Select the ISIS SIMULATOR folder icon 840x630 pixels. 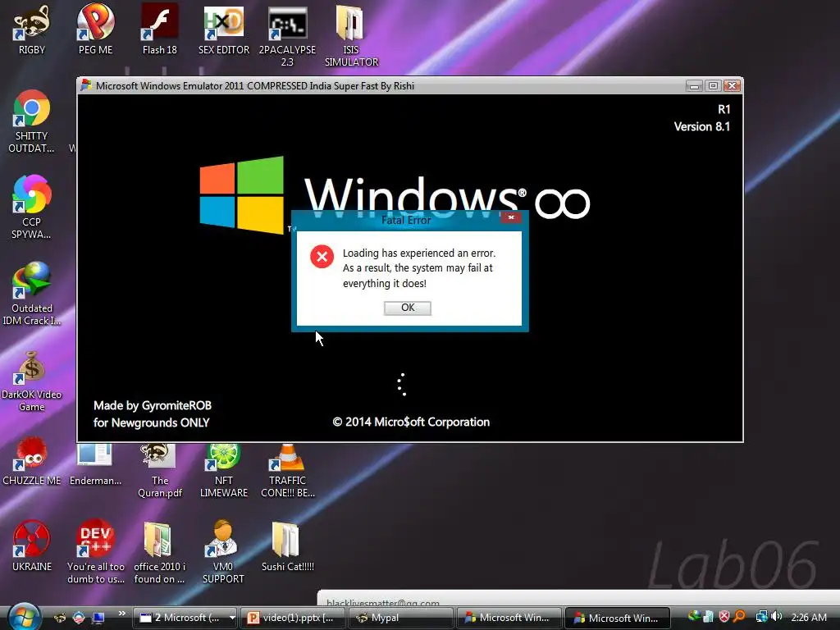[351, 22]
